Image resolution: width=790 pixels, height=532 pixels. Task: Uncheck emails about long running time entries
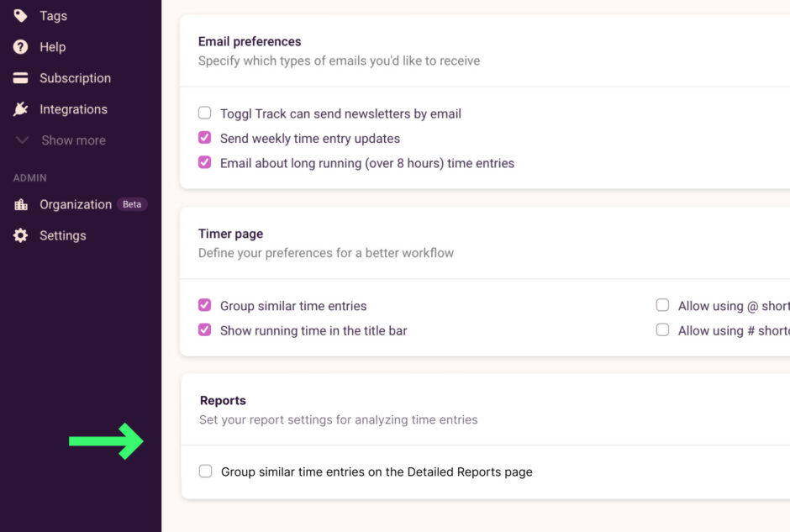204,163
